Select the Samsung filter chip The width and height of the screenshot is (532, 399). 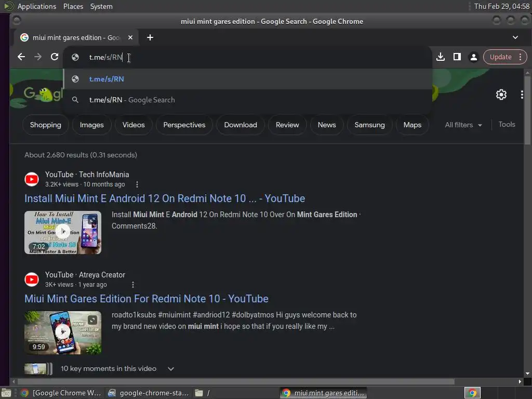tap(369, 125)
